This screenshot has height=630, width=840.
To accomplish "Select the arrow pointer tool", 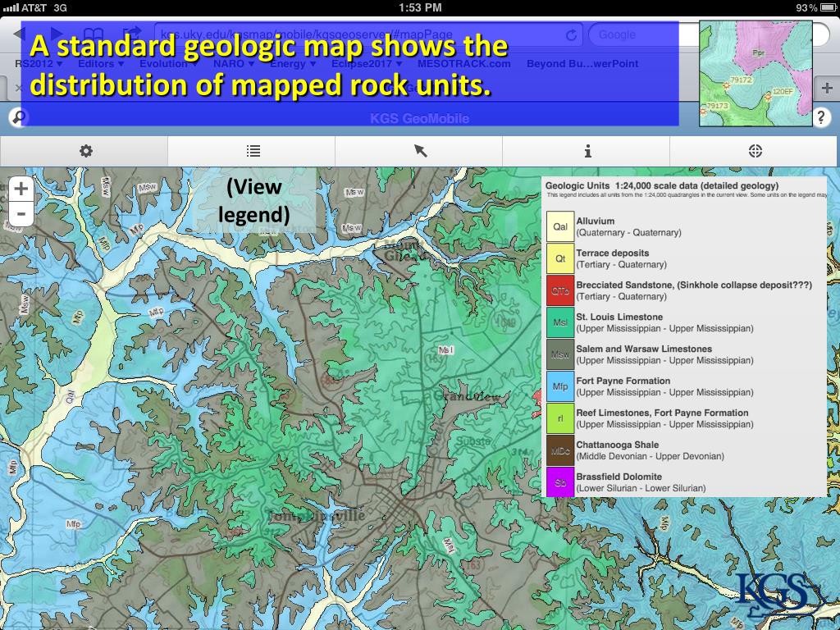I will [x=421, y=151].
